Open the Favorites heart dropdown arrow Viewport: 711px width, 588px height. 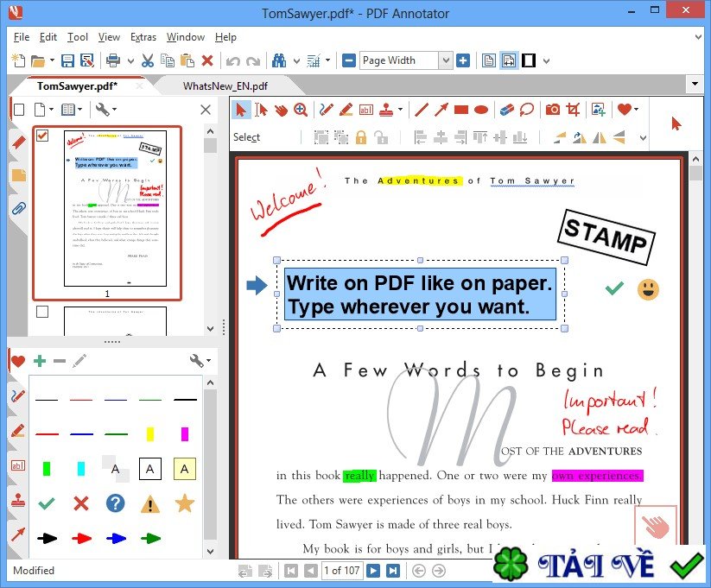[636, 110]
